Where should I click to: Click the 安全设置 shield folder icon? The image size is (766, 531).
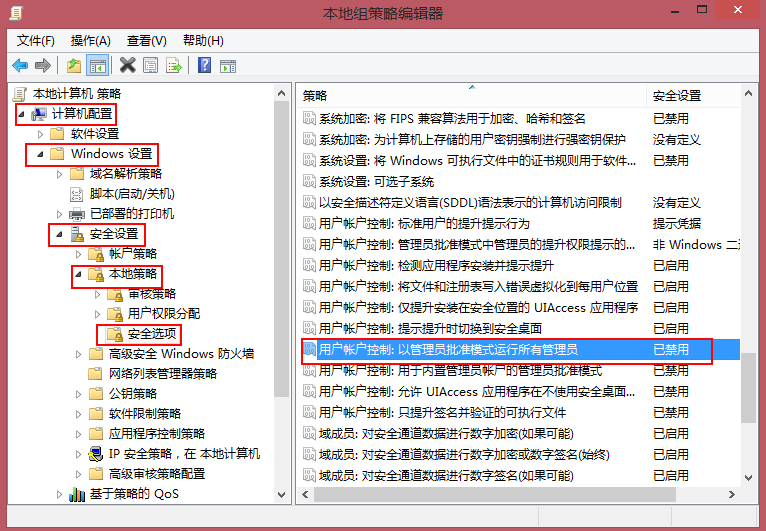[77, 234]
